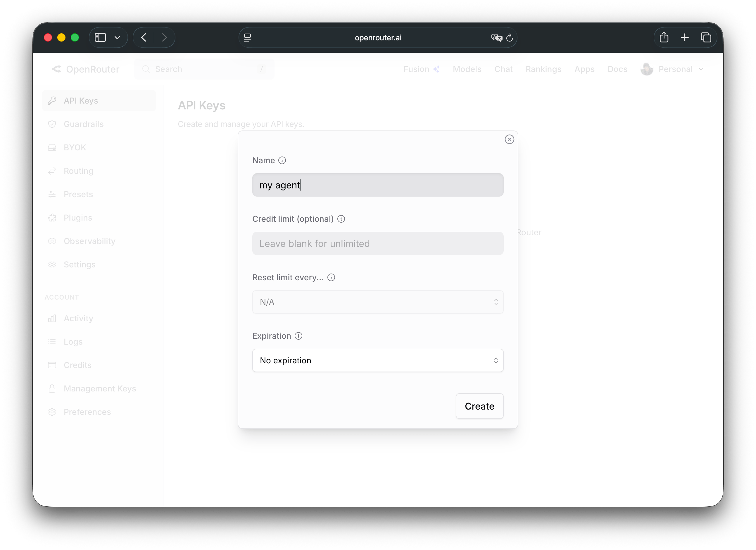Close the create key dialog
This screenshot has height=550, width=756.
click(509, 140)
